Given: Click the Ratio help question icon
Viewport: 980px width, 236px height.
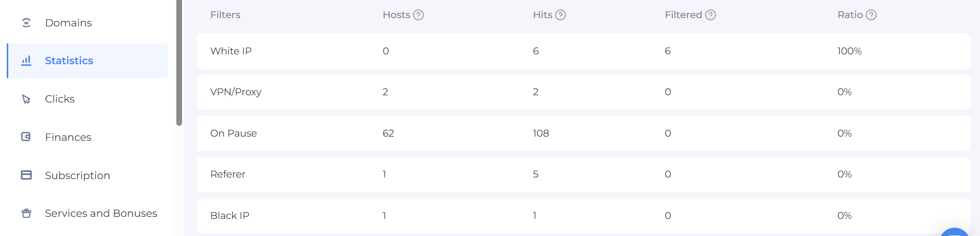Looking at the screenshot, I should [x=871, y=15].
